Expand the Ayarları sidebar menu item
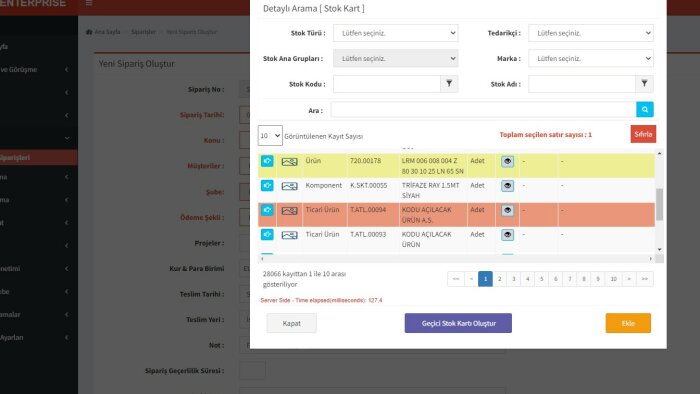The height and width of the screenshot is (394, 700). [36, 337]
